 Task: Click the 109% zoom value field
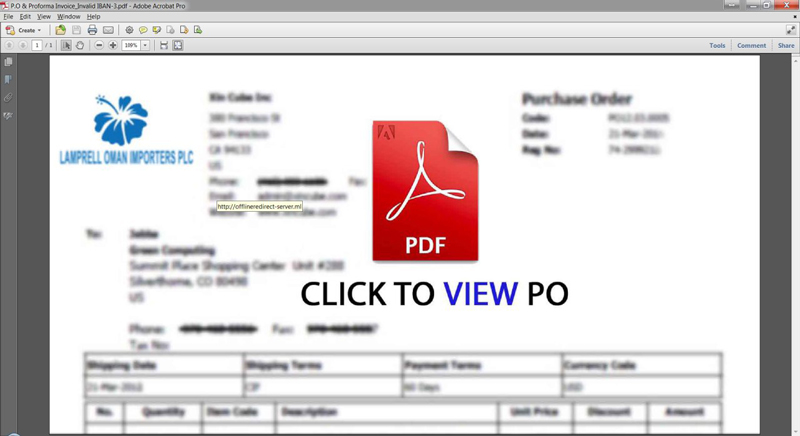131,45
